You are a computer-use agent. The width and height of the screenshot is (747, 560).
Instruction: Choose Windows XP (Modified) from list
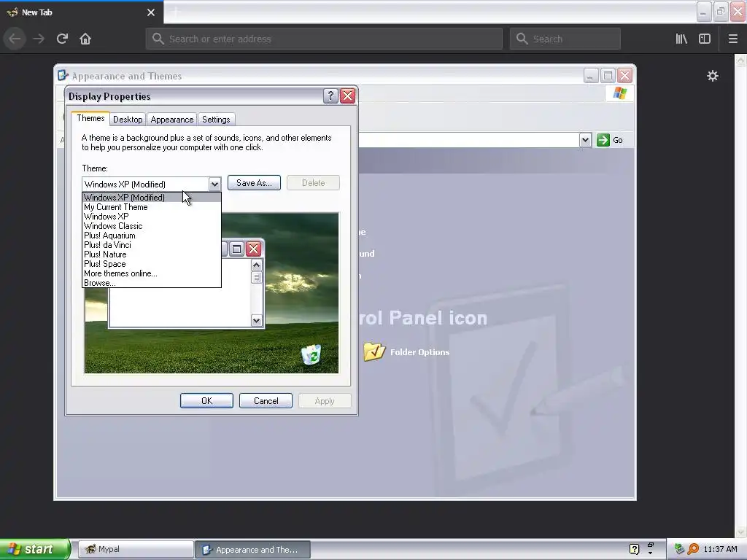point(152,197)
